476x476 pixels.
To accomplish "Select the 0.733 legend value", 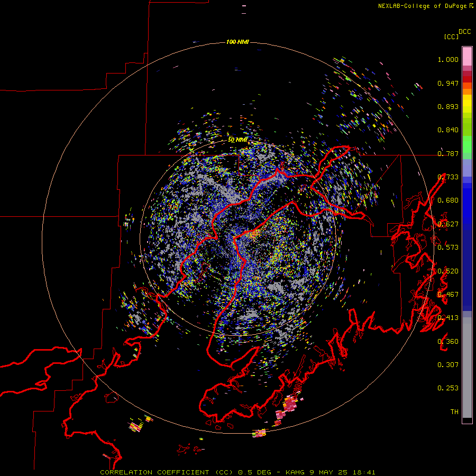I will [x=448, y=177].
